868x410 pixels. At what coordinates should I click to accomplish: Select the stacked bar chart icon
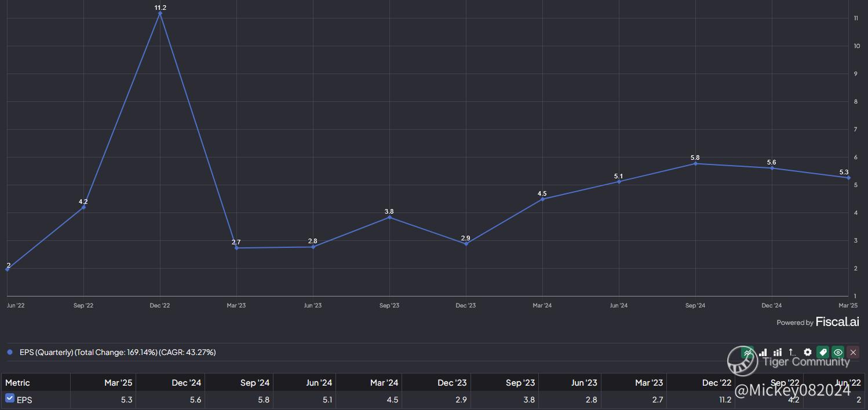(x=778, y=352)
